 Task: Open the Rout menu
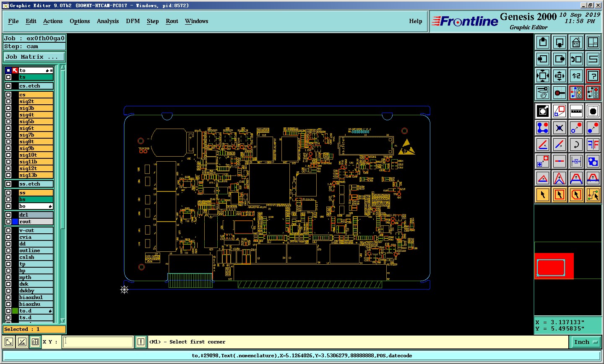point(172,21)
